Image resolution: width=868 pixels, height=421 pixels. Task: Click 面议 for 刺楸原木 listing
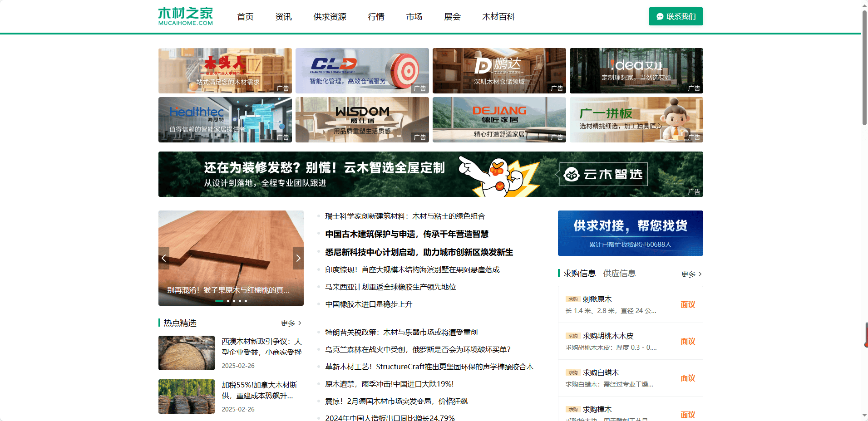pyautogui.click(x=687, y=304)
